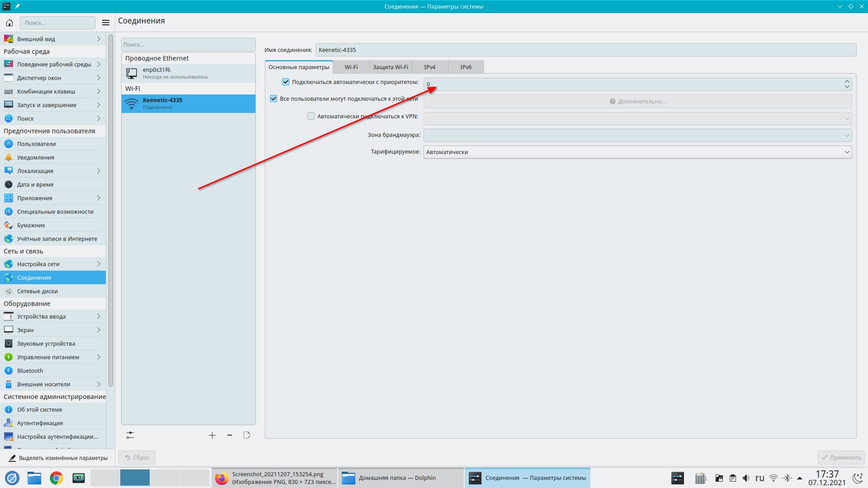Expand the Appearance section chevron
The image size is (868, 488).
99,39
